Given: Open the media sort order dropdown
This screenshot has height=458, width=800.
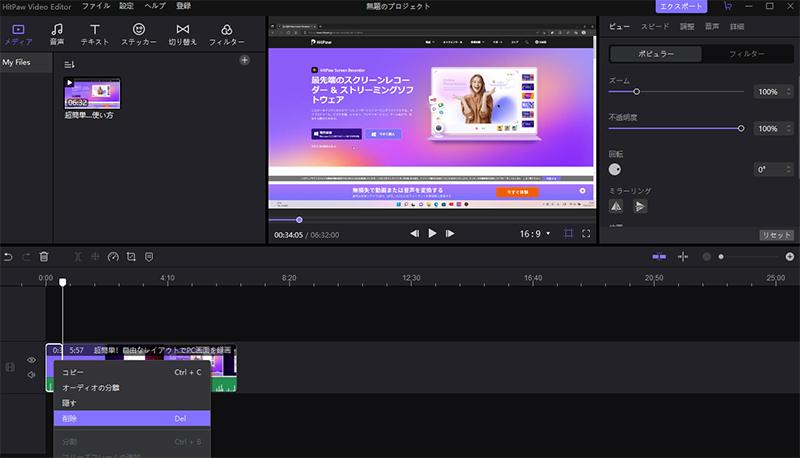Looking at the screenshot, I should (70, 64).
